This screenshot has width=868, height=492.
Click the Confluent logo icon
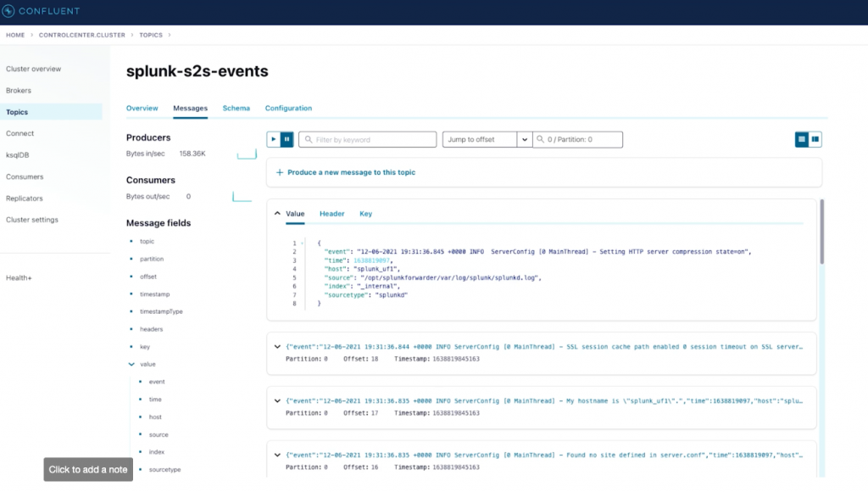point(9,11)
